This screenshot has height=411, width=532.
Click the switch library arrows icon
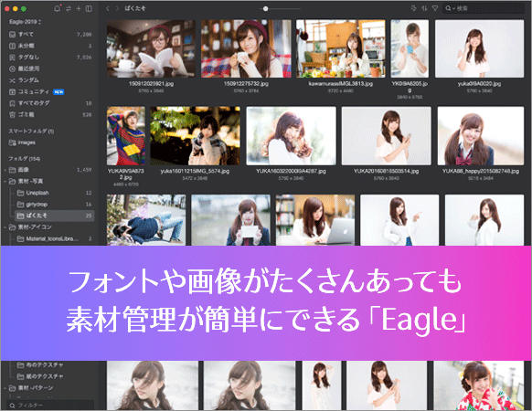point(69,8)
